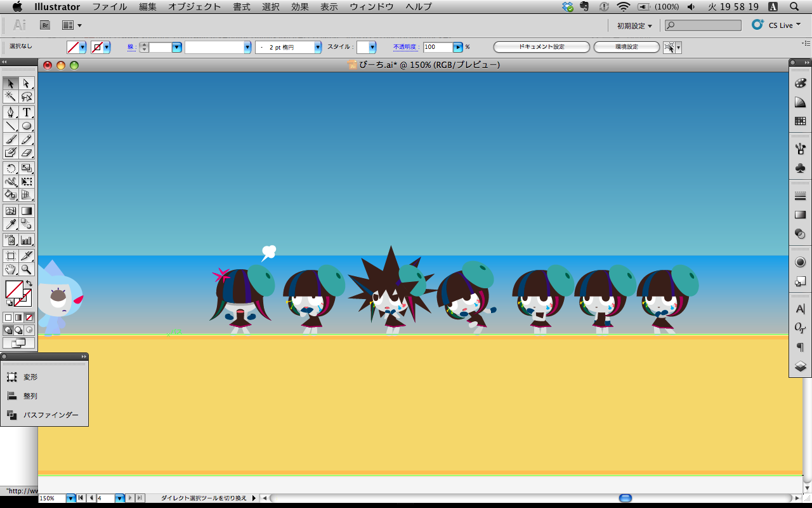Select the Free Transform tool
The width and height of the screenshot is (812, 508).
click(x=27, y=182)
